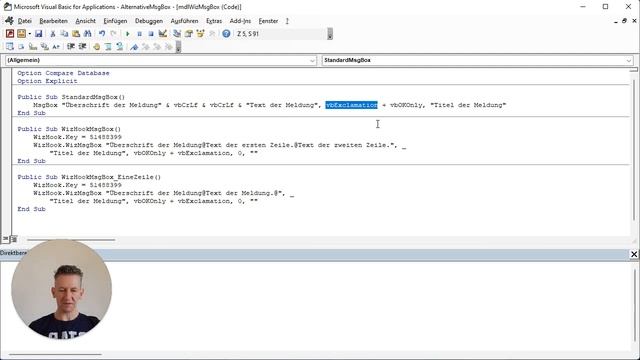
Task: Break execution with the pause icon
Action: 139,34
